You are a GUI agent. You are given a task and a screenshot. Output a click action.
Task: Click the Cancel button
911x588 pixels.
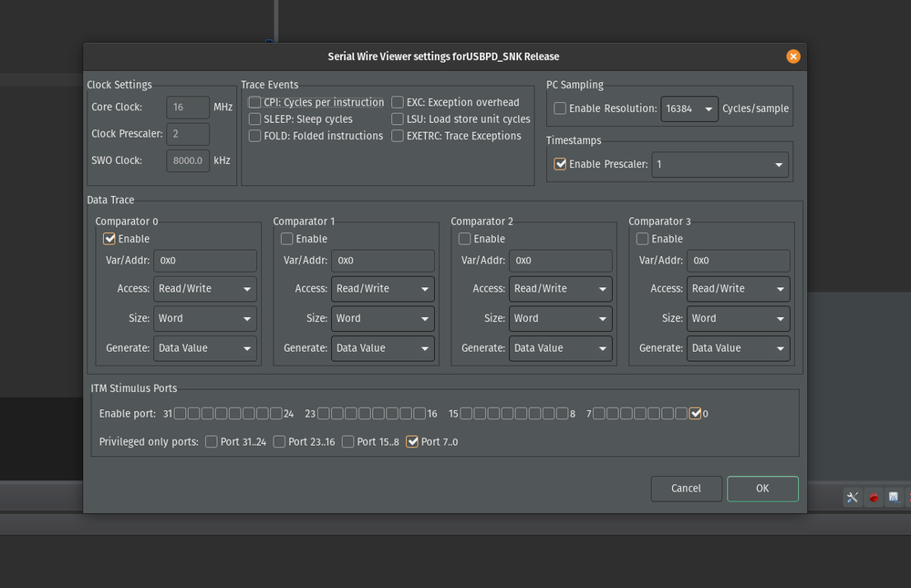point(686,489)
